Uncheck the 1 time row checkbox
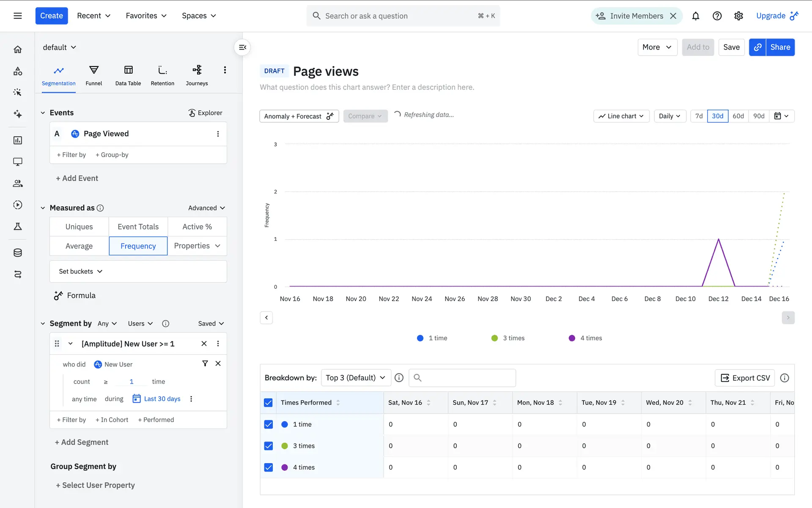The width and height of the screenshot is (812, 508). click(x=269, y=425)
